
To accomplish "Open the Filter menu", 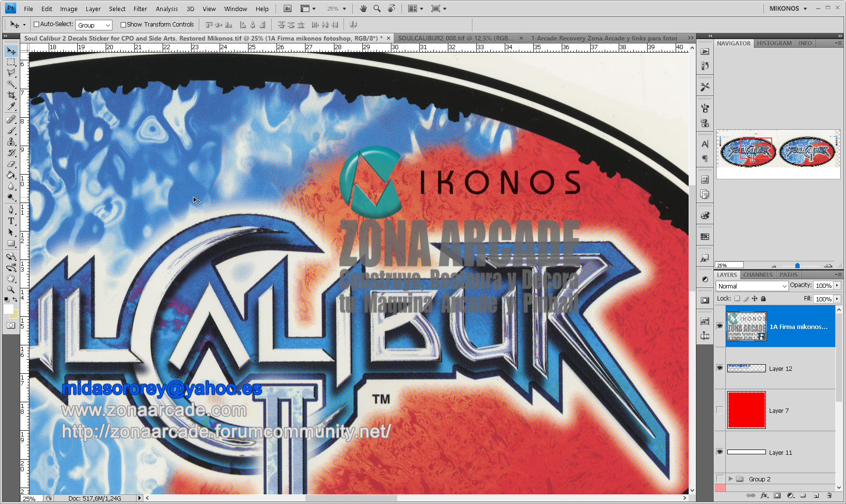I will (140, 8).
